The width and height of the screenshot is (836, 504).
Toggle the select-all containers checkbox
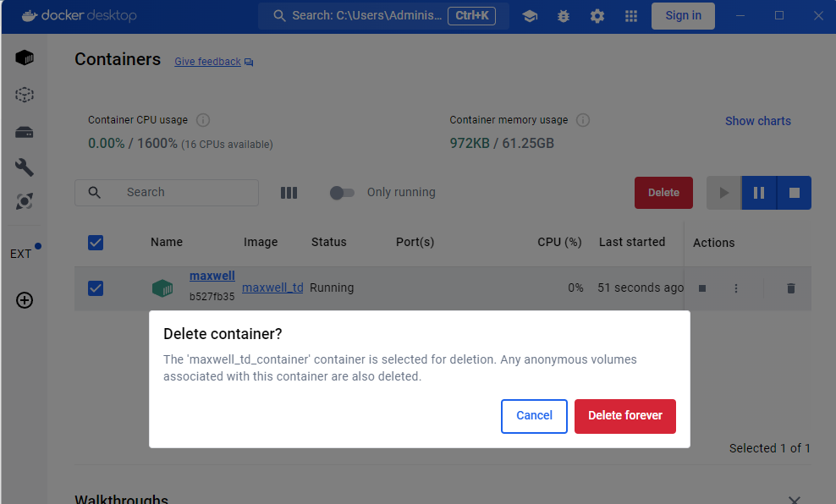(x=96, y=243)
